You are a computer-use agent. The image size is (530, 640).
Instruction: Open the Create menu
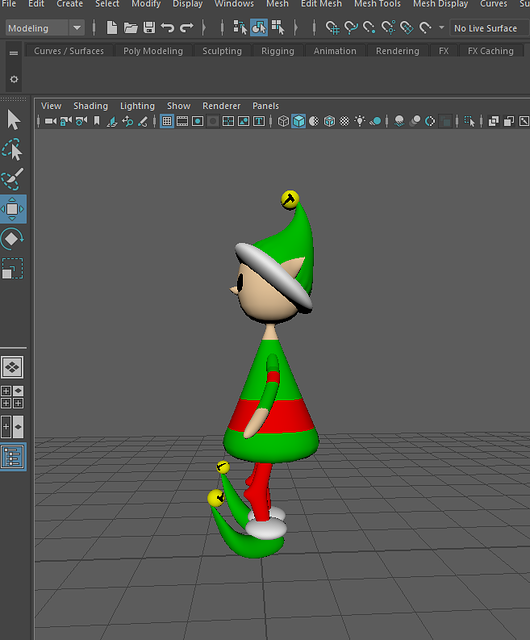coord(69,4)
